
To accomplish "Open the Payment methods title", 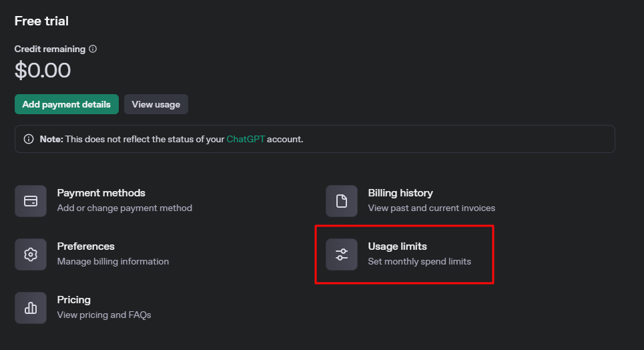I will (x=101, y=193).
